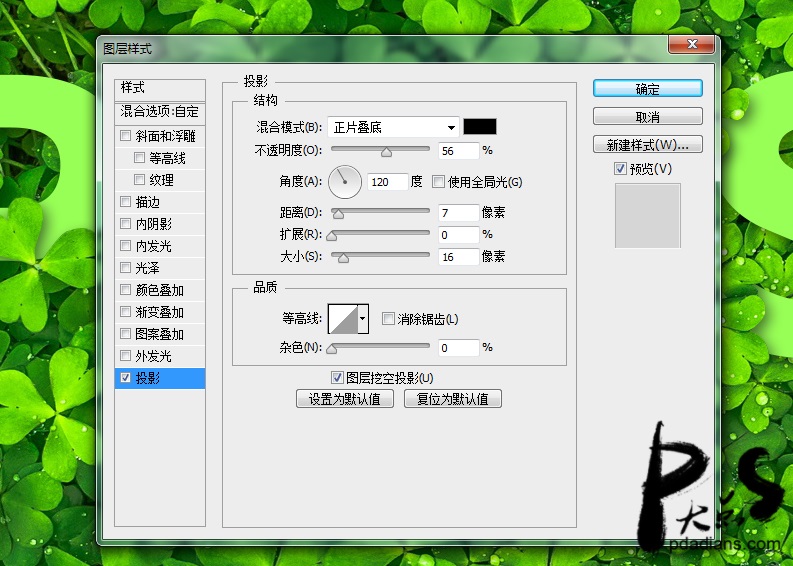The height and width of the screenshot is (566, 793).
Task: Select the 投影 style row label
Action: (x=147, y=378)
